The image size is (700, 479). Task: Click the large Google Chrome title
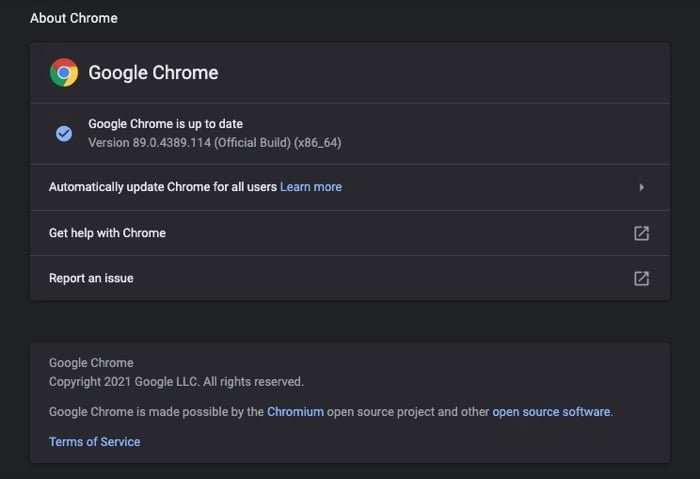(x=153, y=73)
